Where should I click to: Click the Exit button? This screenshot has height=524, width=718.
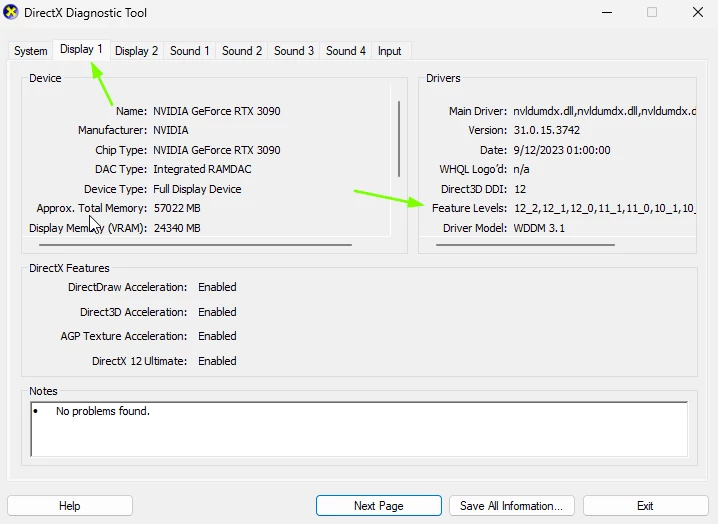tap(645, 506)
